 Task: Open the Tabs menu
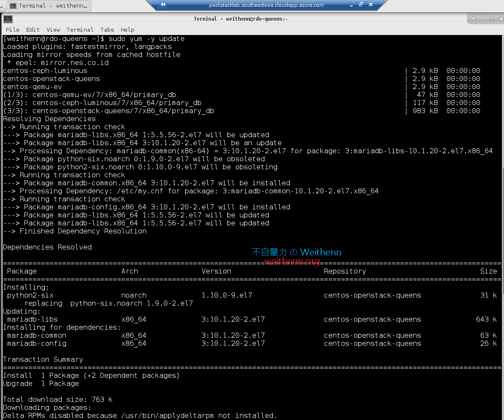click(107, 30)
